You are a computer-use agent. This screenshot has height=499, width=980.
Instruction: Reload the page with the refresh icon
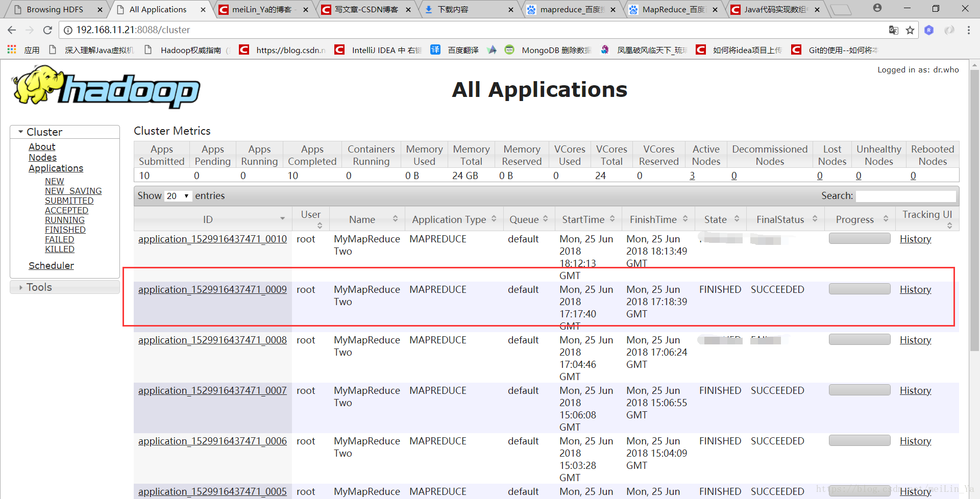pyautogui.click(x=47, y=30)
